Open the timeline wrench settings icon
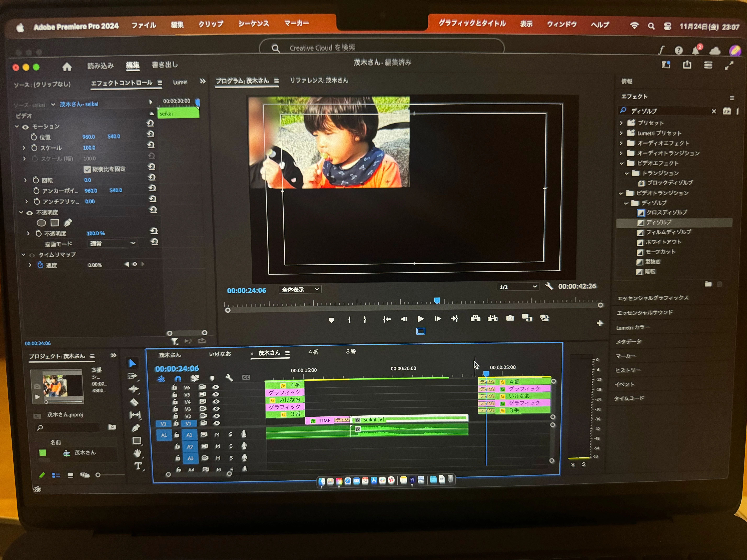 (229, 378)
